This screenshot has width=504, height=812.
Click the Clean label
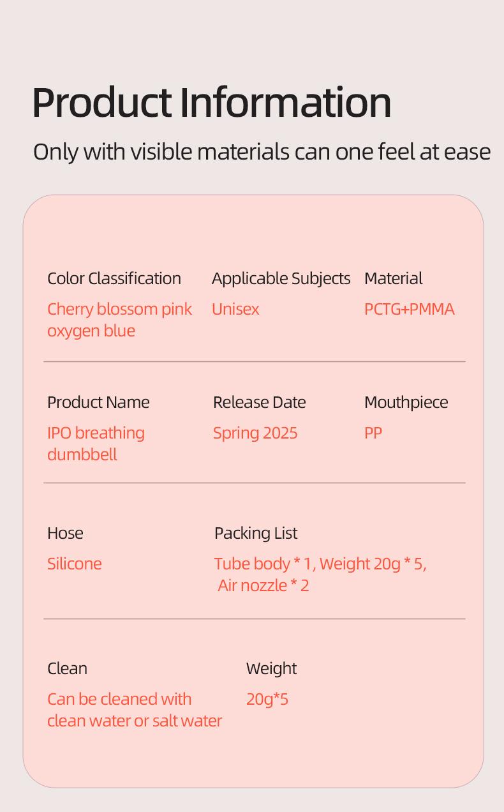tap(67, 668)
